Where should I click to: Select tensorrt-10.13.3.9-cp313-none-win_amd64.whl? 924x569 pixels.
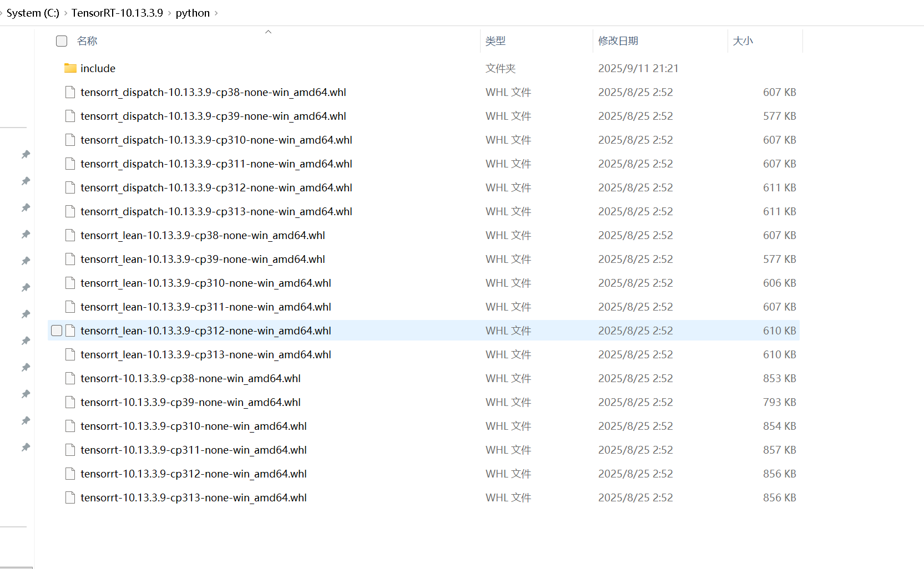(x=194, y=497)
